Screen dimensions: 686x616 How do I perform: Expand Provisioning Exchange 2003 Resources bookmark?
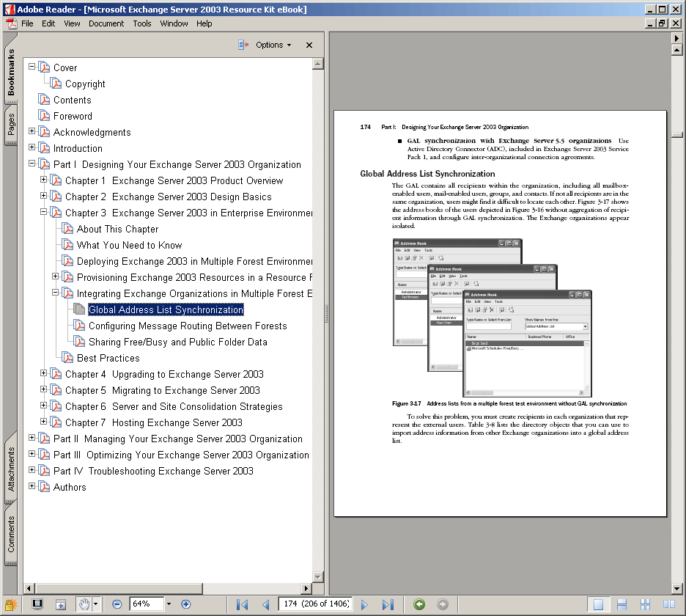pyautogui.click(x=56, y=276)
